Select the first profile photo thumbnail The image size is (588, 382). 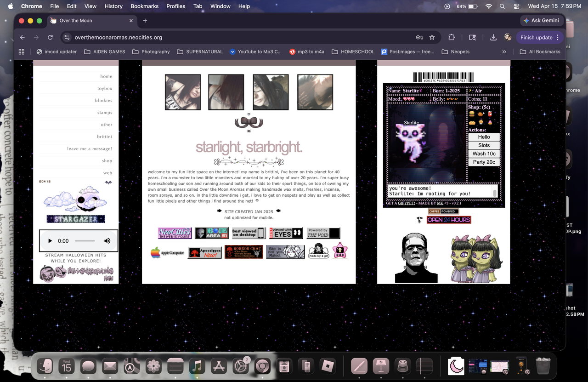pos(183,92)
